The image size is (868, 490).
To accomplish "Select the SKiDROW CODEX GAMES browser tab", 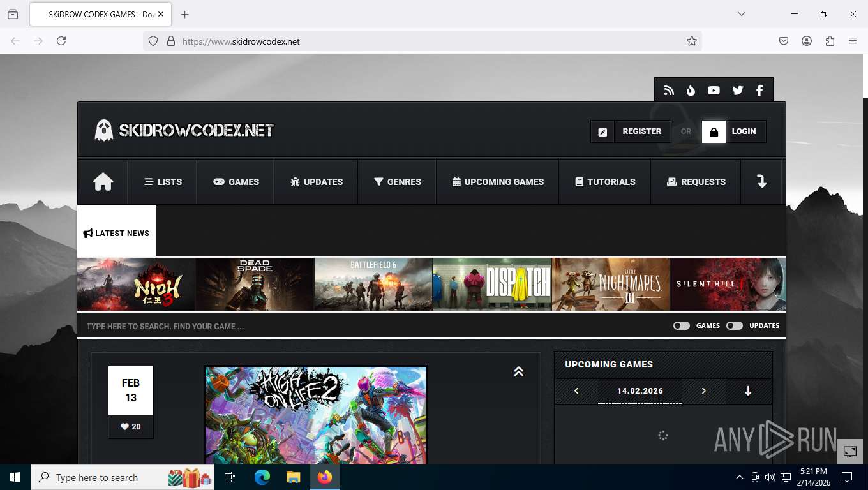I will 99,14.
